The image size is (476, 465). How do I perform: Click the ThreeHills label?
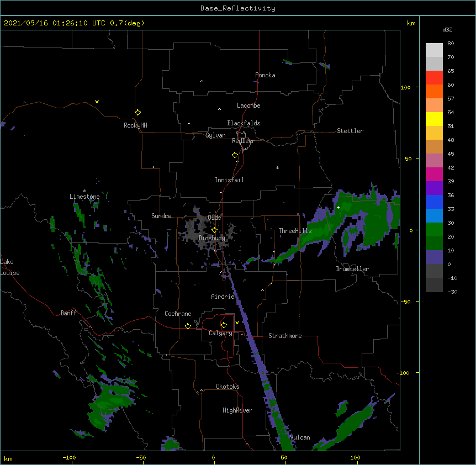click(x=295, y=231)
